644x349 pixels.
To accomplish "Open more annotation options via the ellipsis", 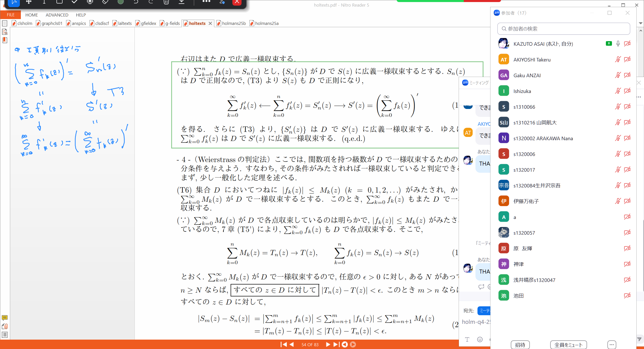I will tap(206, 2).
